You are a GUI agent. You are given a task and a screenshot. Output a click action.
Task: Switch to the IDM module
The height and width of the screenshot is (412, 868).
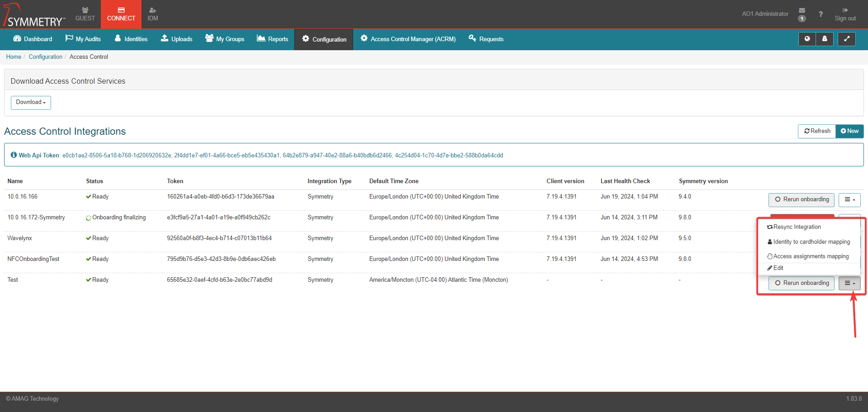click(x=153, y=14)
